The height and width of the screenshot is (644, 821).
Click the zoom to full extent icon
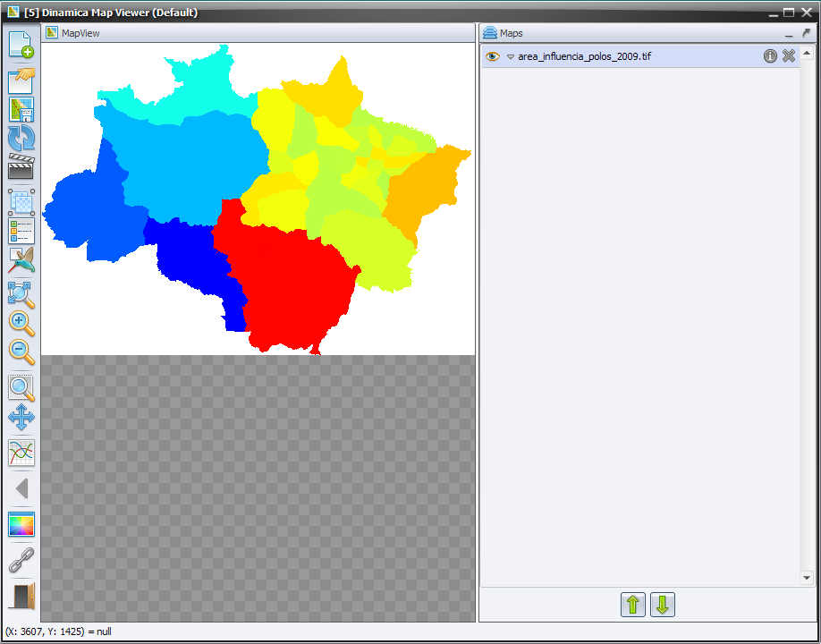(21, 295)
